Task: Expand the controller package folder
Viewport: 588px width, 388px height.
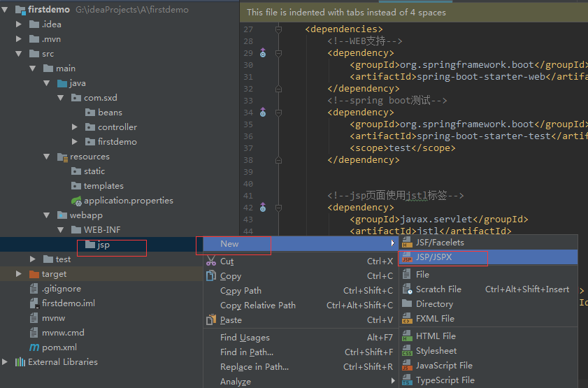Action: point(75,127)
